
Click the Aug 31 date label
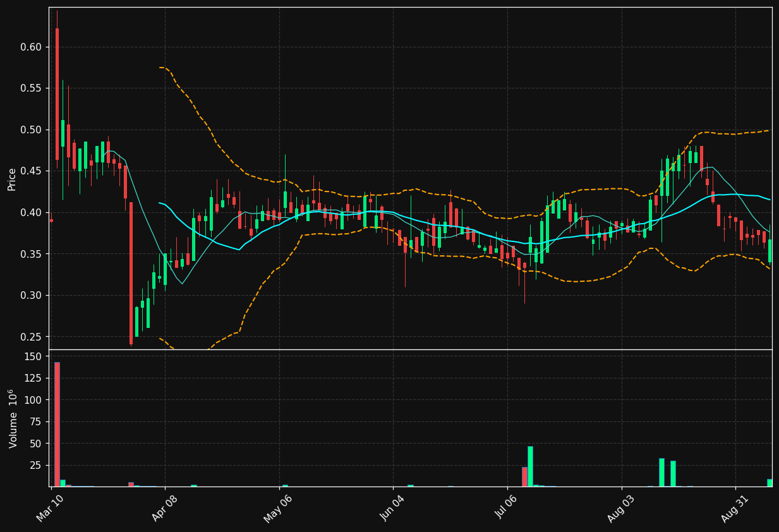pos(735,508)
